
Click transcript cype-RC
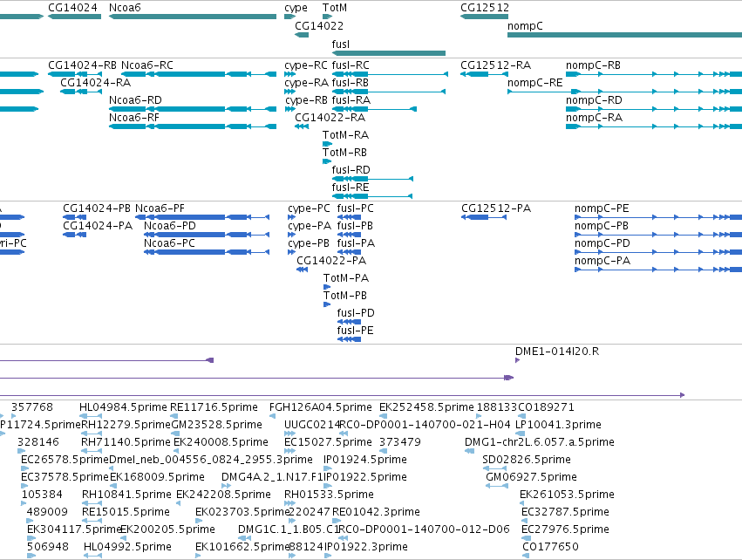(290, 74)
